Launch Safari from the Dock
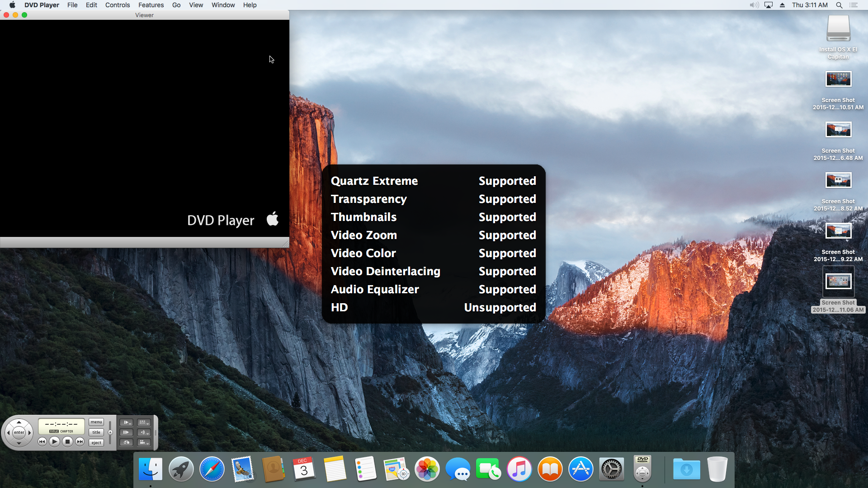The width and height of the screenshot is (868, 488). tap(212, 469)
